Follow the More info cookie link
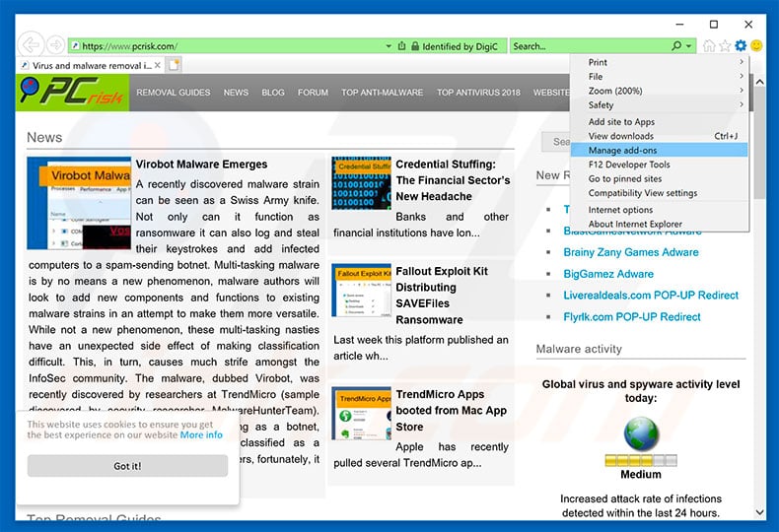The width and height of the screenshot is (779, 532). click(x=201, y=434)
